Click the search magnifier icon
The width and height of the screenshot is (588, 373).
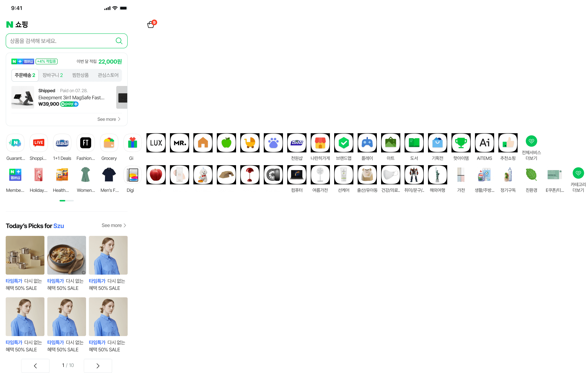click(119, 41)
